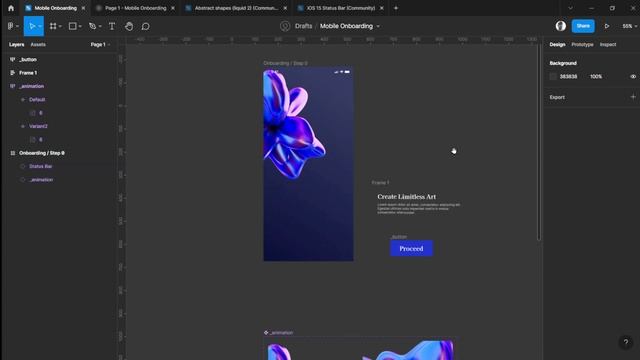Image resolution: width=640 pixels, height=360 pixels.
Task: Switch to the Prototype tab
Action: (582, 44)
